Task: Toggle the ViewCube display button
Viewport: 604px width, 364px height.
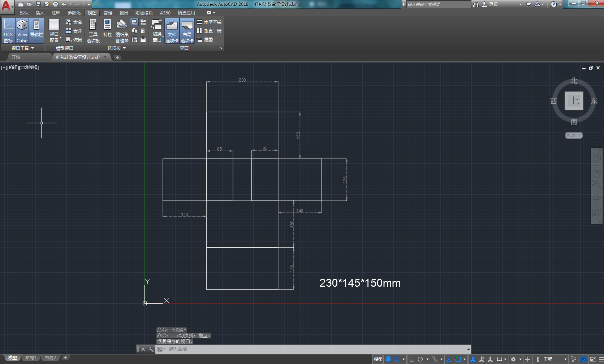Action: click(x=22, y=31)
